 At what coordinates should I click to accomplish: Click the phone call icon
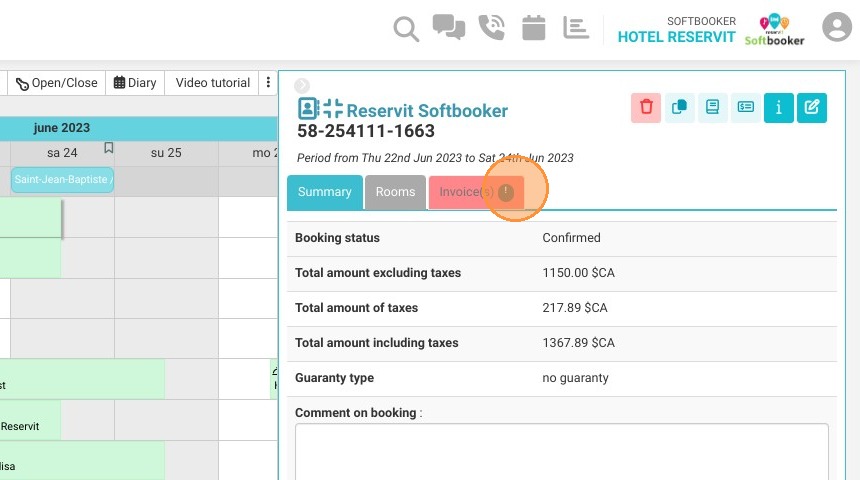[x=491, y=27]
